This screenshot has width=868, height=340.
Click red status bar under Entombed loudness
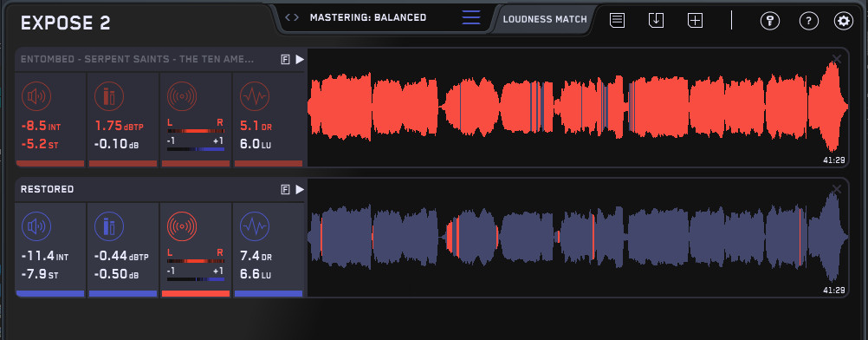(x=50, y=164)
